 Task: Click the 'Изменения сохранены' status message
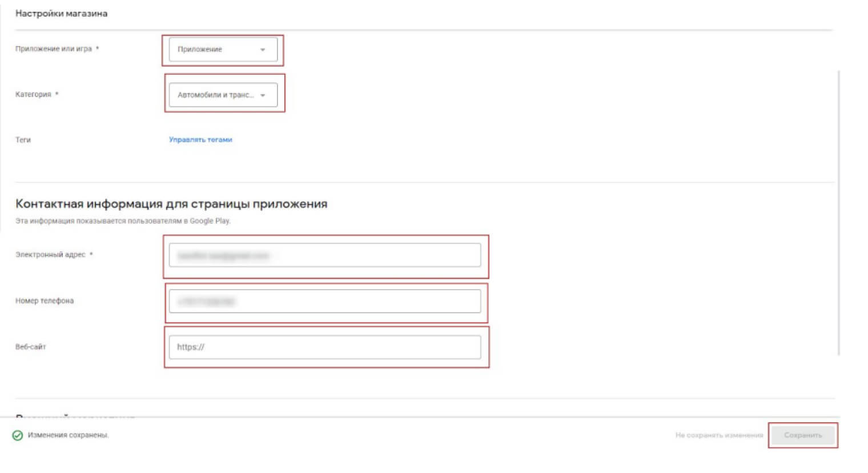(68, 435)
